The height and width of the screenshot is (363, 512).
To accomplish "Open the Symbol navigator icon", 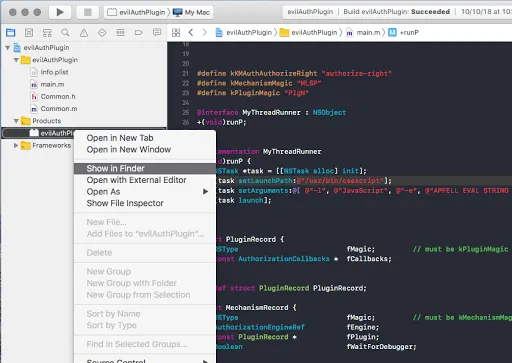I will coord(47,33).
